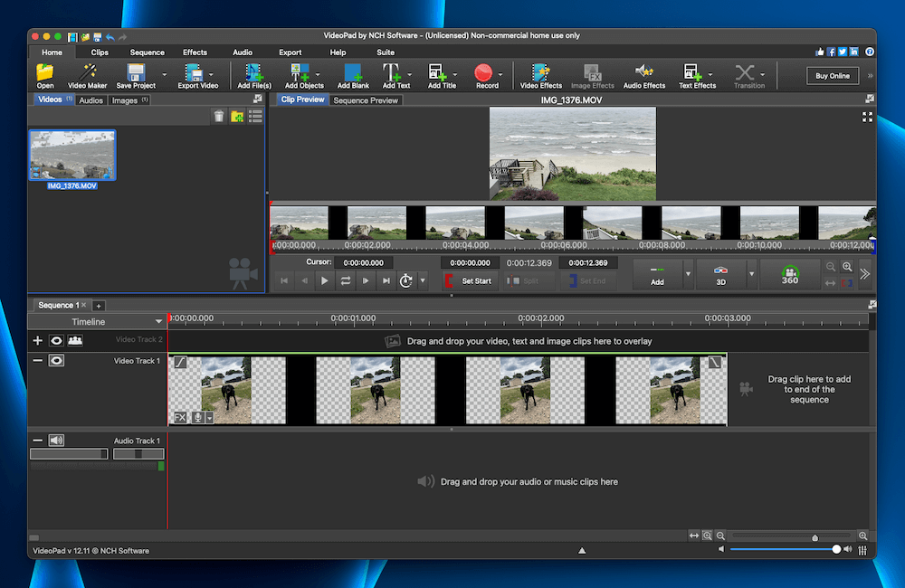905x588 pixels.
Task: Open the Timeline view dropdown
Action: (158, 321)
